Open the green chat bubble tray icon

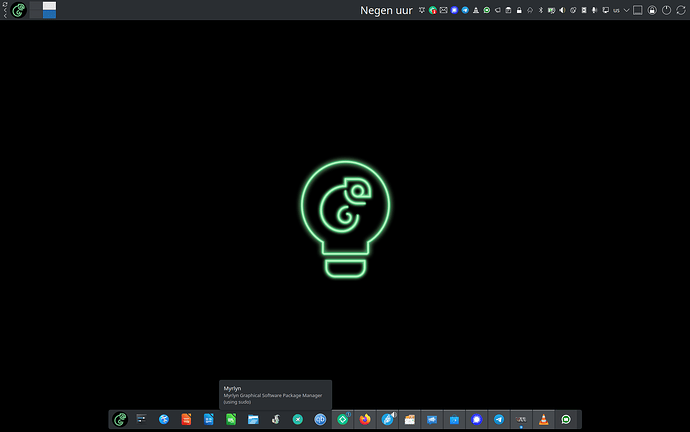[487, 10]
